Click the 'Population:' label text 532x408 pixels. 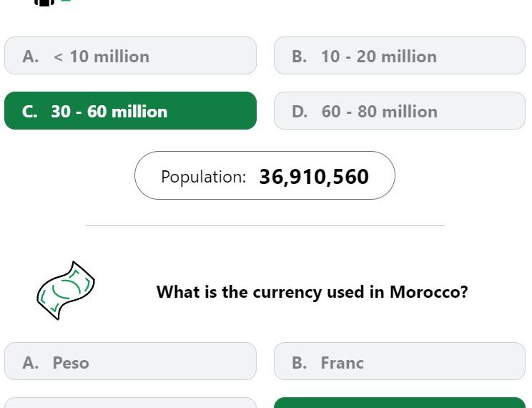pyautogui.click(x=204, y=177)
